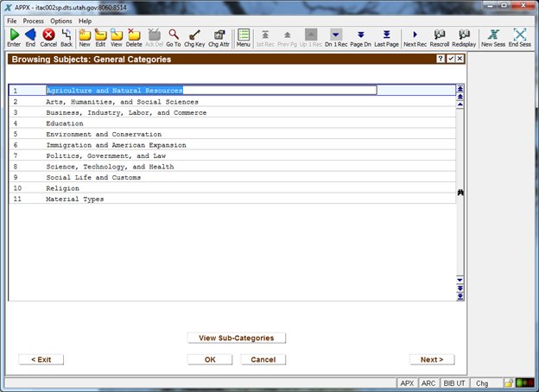Click the green Enter toolbar icon

(x=14, y=37)
